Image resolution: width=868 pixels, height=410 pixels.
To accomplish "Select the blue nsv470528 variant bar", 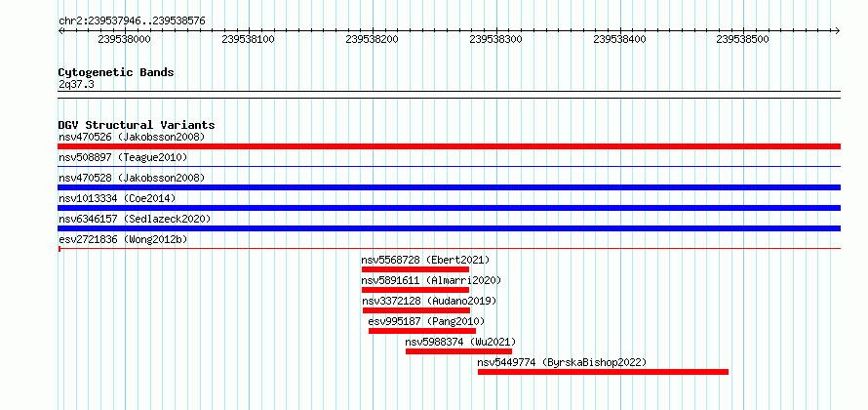I will (x=449, y=187).
